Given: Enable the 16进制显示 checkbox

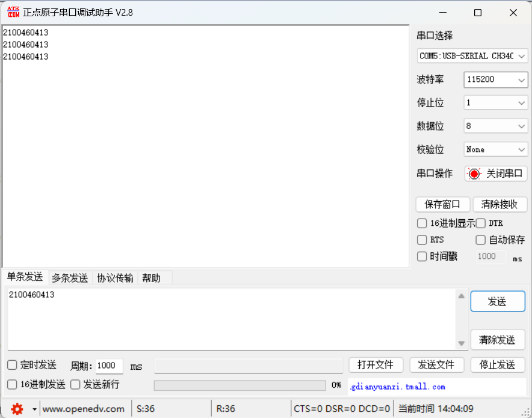Looking at the screenshot, I should [x=422, y=223].
